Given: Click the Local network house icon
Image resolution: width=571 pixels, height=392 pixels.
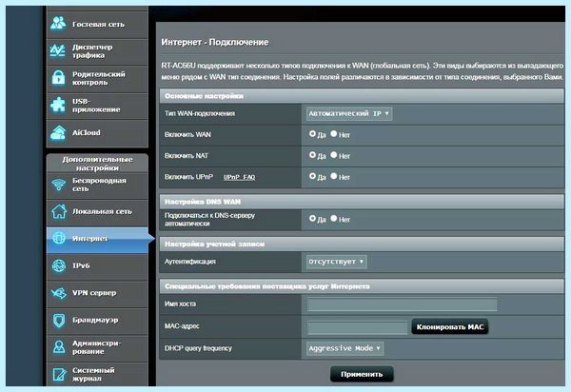Looking at the screenshot, I should tap(59, 211).
